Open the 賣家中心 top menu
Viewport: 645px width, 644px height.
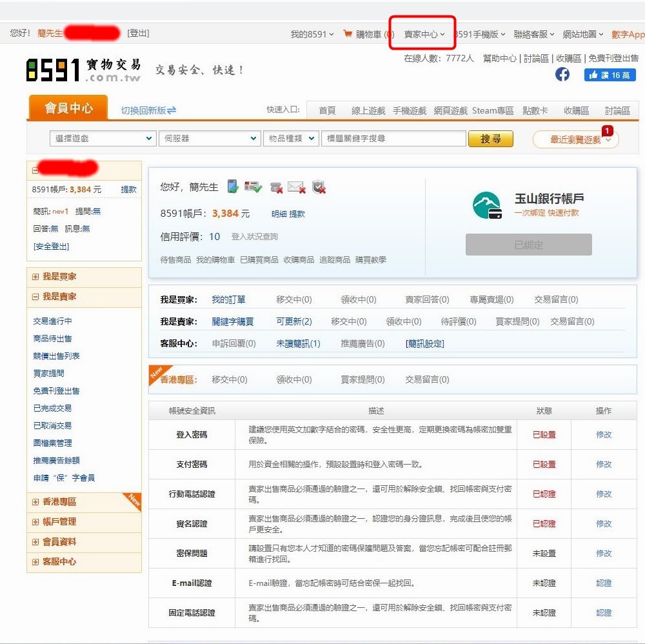tap(424, 34)
